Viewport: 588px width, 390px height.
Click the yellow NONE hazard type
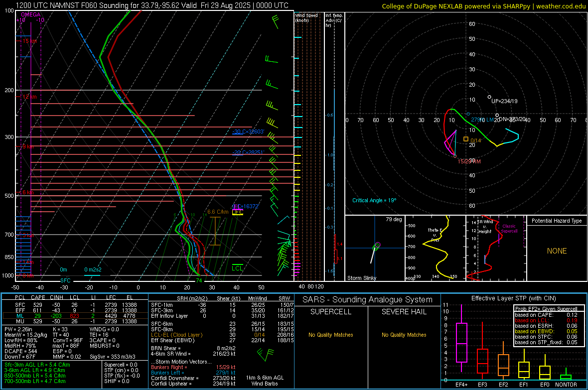[x=557, y=251]
